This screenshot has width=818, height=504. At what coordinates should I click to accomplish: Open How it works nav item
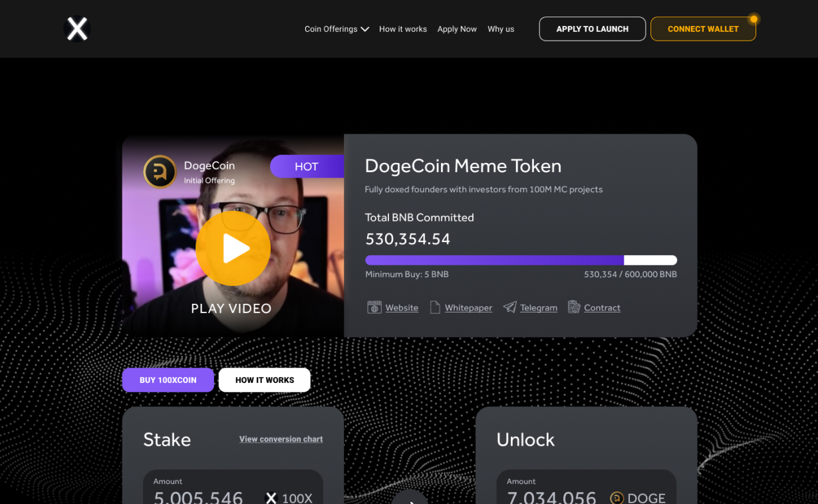[x=403, y=29]
